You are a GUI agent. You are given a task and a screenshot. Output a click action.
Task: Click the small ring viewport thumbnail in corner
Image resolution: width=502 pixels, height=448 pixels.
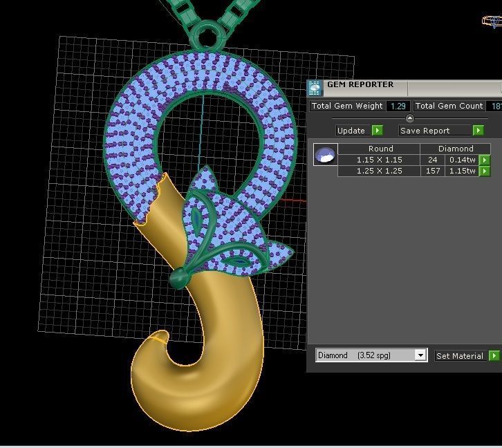coord(492,21)
